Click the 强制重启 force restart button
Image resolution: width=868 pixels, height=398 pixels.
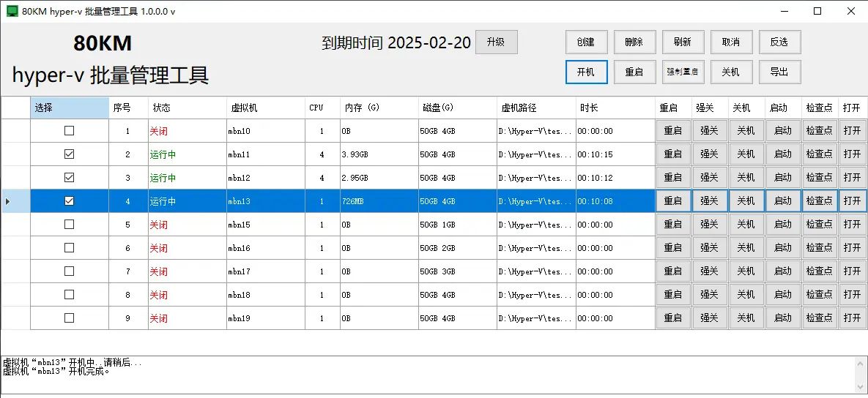coord(683,72)
